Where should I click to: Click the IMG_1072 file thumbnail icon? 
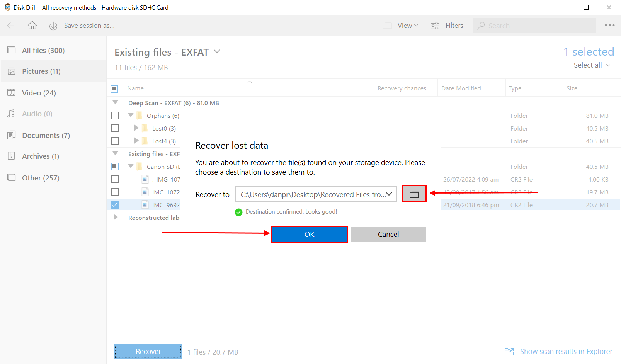pos(145,192)
